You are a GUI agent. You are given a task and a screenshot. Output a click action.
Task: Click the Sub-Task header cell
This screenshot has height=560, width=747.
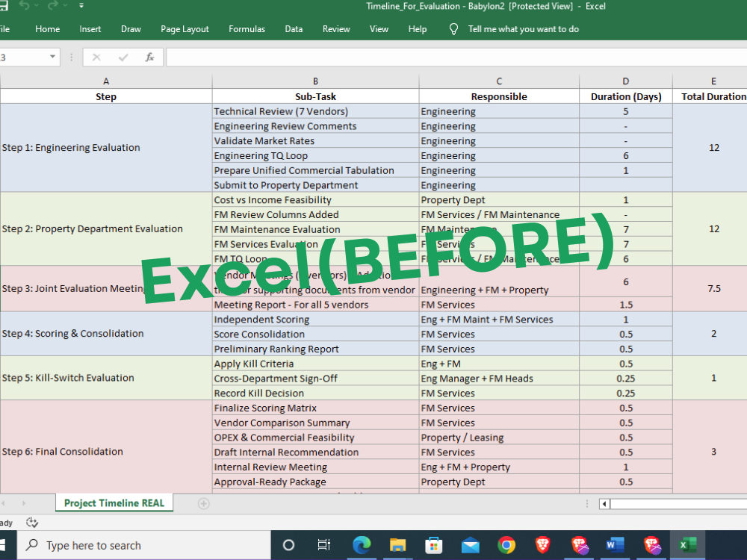(x=315, y=96)
